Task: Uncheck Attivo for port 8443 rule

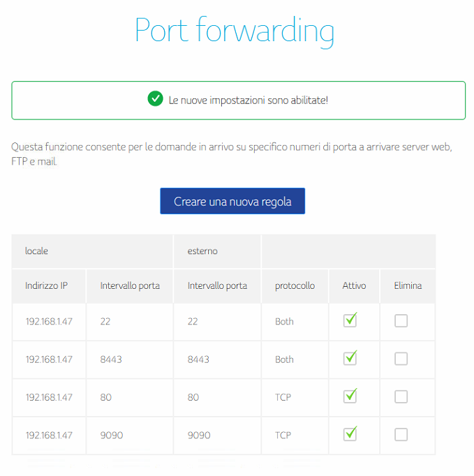Action: pyautogui.click(x=350, y=358)
